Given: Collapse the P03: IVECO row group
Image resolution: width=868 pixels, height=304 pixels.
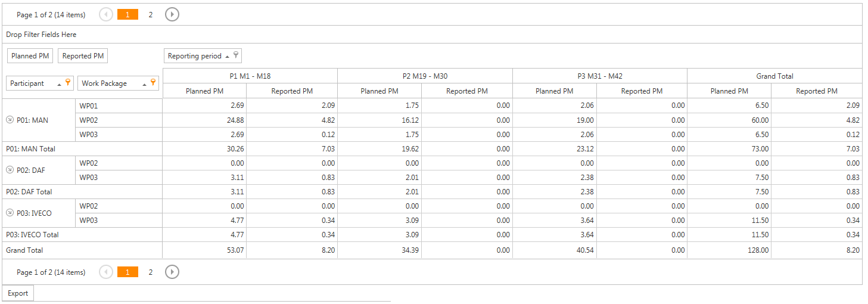Looking at the screenshot, I should point(10,213).
